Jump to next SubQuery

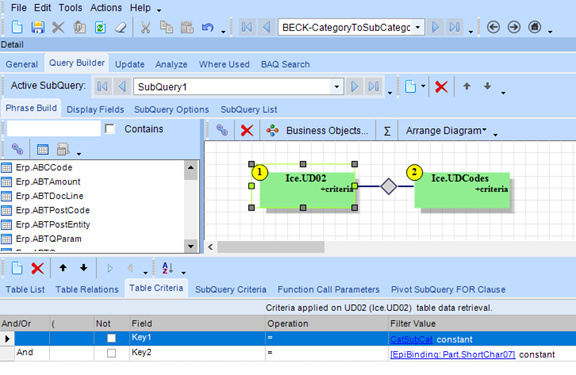[354, 87]
